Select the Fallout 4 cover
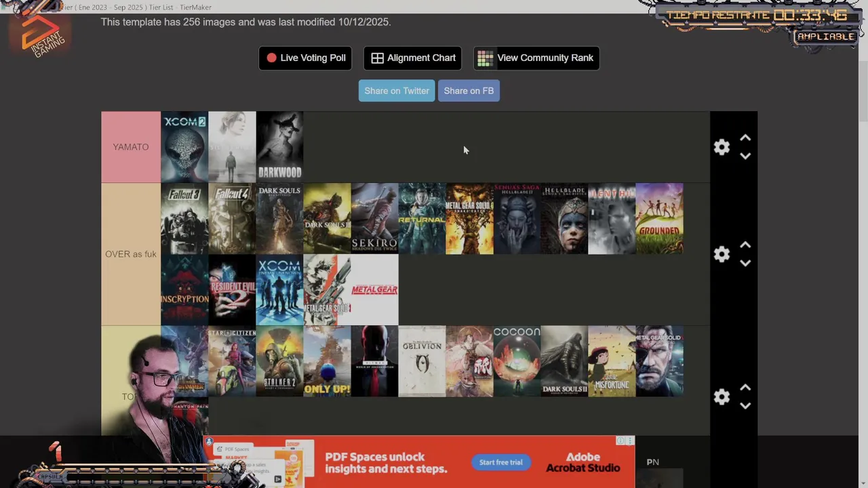 232,218
